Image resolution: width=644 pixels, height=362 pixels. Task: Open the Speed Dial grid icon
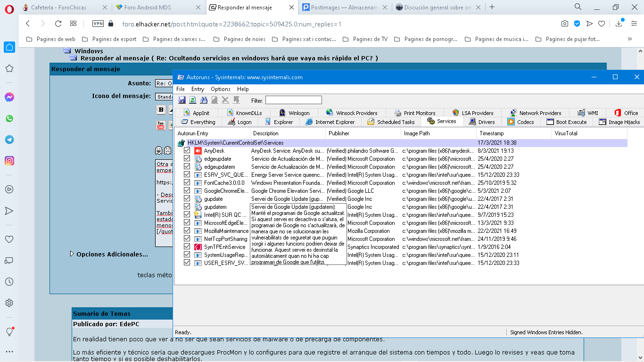(73, 24)
